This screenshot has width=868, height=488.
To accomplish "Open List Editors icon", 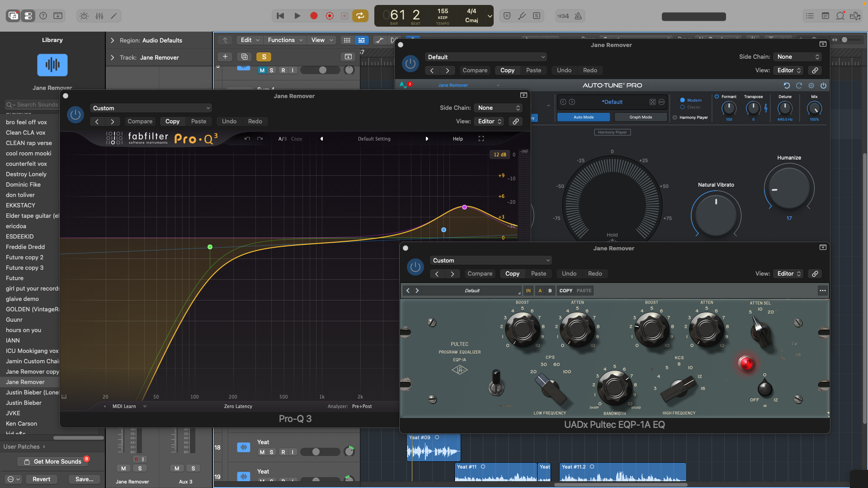I will tap(810, 16).
